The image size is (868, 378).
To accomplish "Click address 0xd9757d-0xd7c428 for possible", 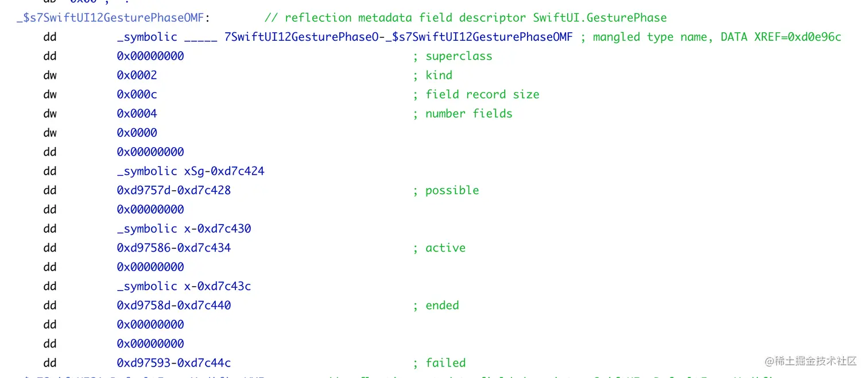I will (x=174, y=190).
